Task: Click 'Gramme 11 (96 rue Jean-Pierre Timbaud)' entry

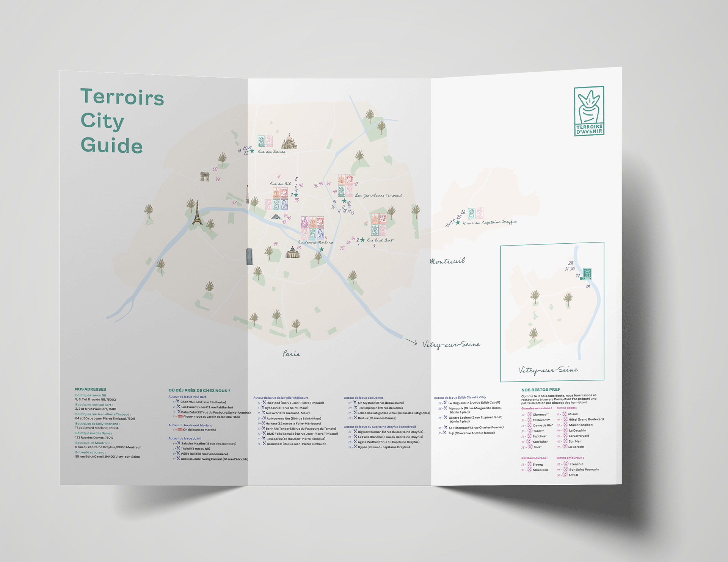Action: (x=296, y=444)
